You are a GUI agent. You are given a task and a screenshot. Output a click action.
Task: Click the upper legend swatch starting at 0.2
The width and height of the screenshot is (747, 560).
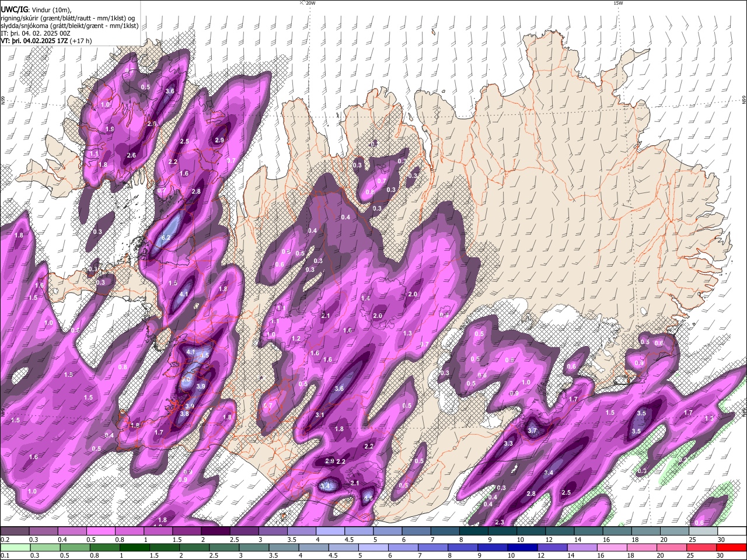click(x=15, y=531)
